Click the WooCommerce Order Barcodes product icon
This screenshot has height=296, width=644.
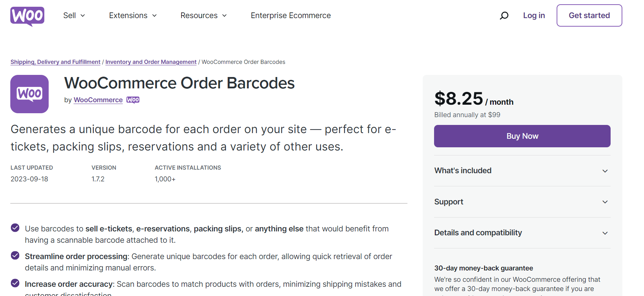click(x=29, y=94)
